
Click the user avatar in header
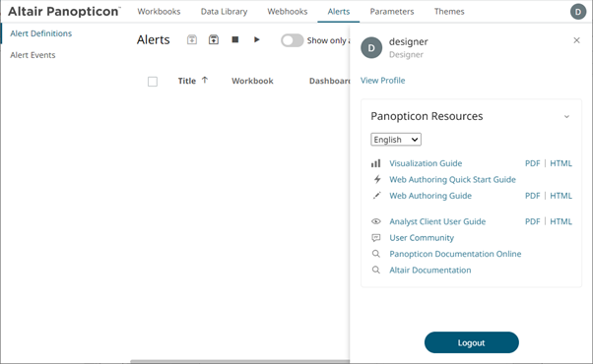578,12
